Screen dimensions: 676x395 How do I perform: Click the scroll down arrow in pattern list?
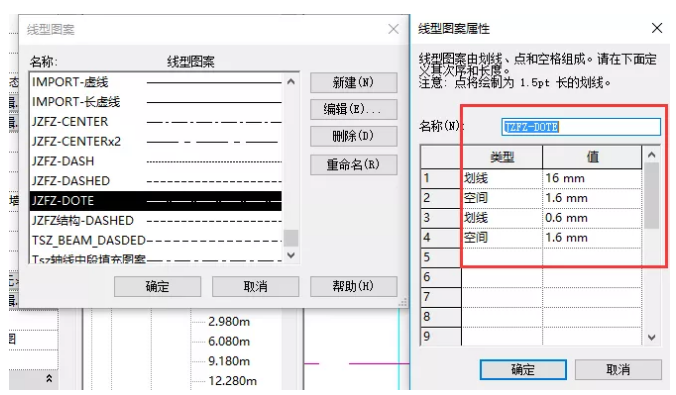coord(291,255)
